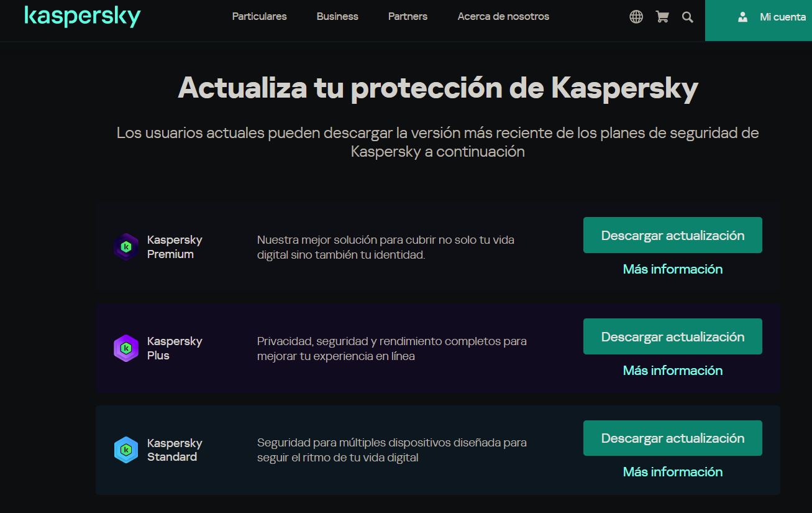Open the language selector globe icon
812x513 pixels.
[x=636, y=17]
